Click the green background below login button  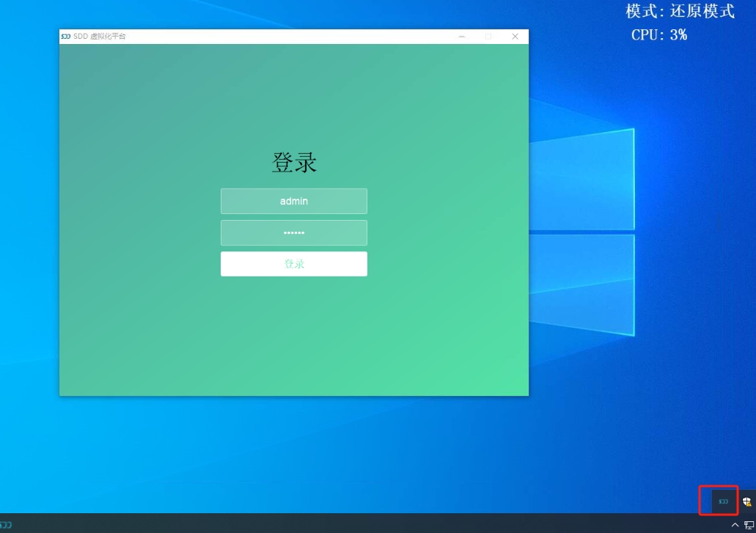click(293, 337)
